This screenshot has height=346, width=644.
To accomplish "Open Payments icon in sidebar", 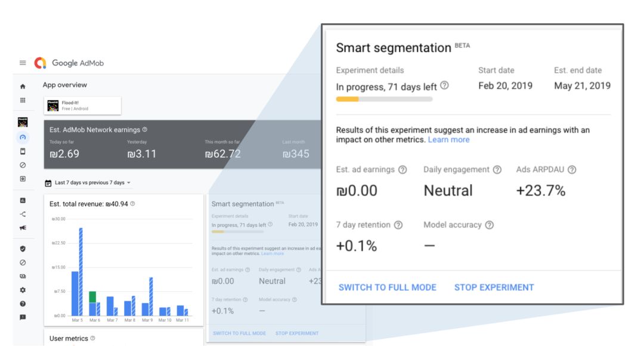I will tap(23, 276).
